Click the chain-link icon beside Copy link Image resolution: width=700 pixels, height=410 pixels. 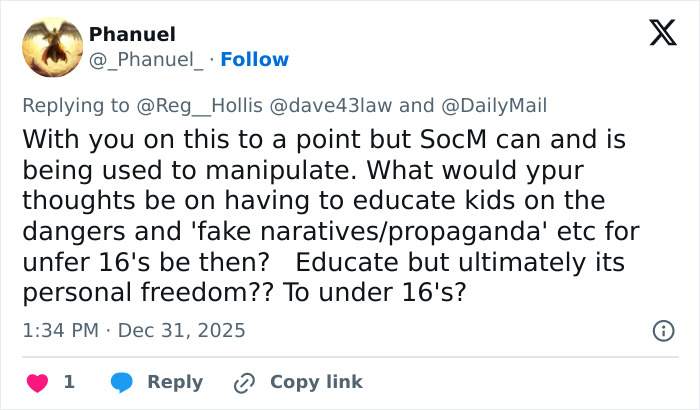pos(244,382)
